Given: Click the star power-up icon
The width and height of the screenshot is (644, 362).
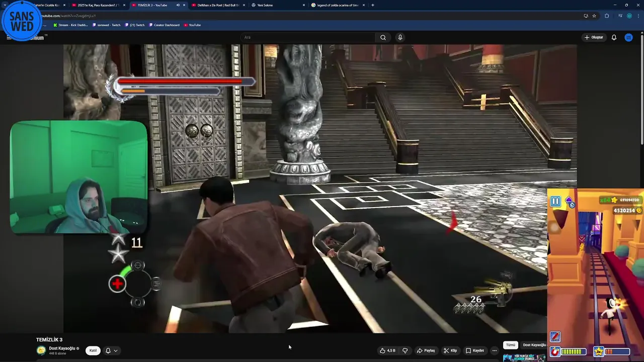Looking at the screenshot, I should pos(599,351).
